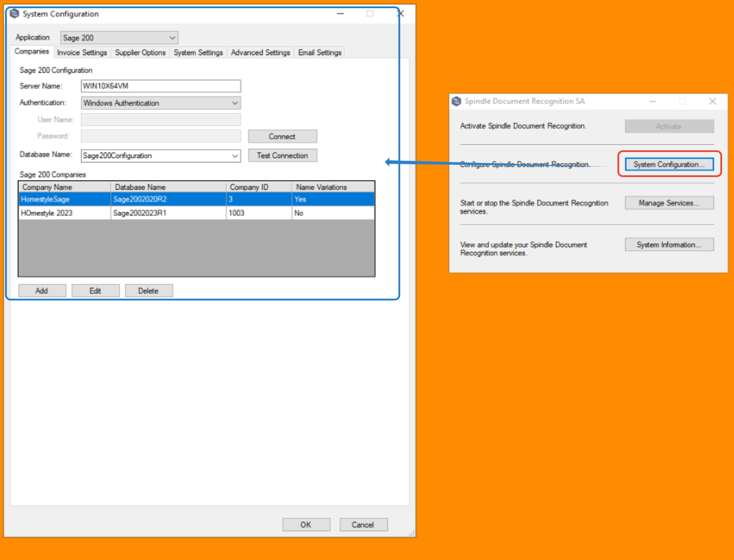Click the disabled Password field
The image size is (734, 560).
pos(161,136)
